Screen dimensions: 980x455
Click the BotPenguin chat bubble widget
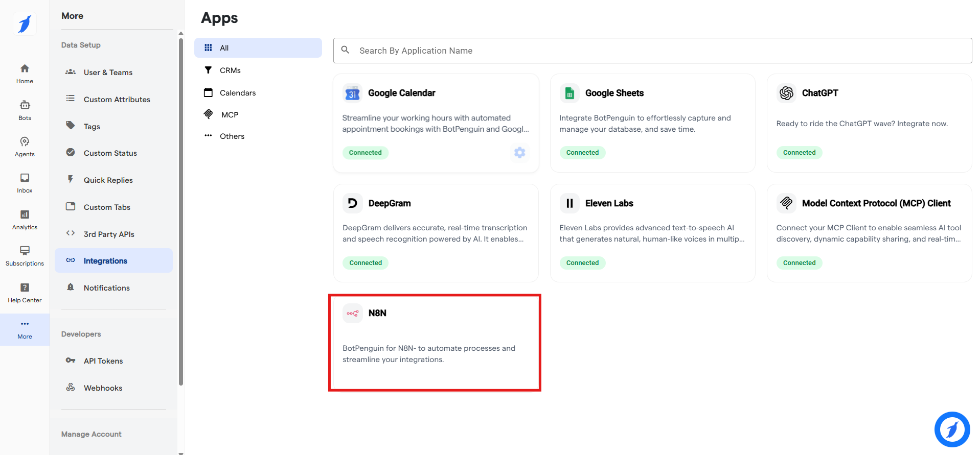click(952, 429)
